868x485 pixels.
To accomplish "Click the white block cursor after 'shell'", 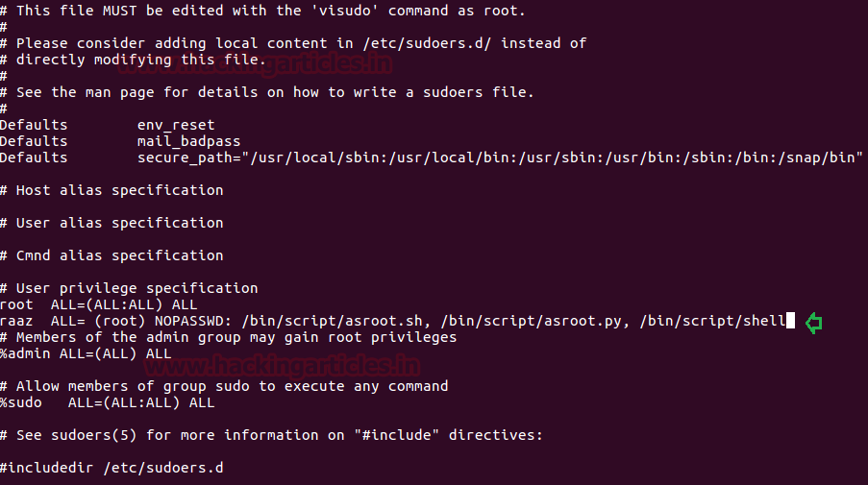I will [x=790, y=321].
